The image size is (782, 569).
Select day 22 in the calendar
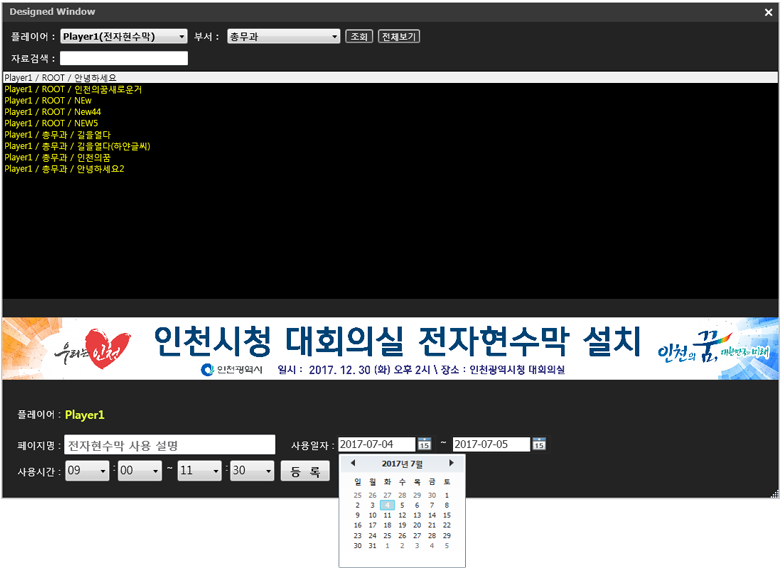pyautogui.click(x=447, y=525)
